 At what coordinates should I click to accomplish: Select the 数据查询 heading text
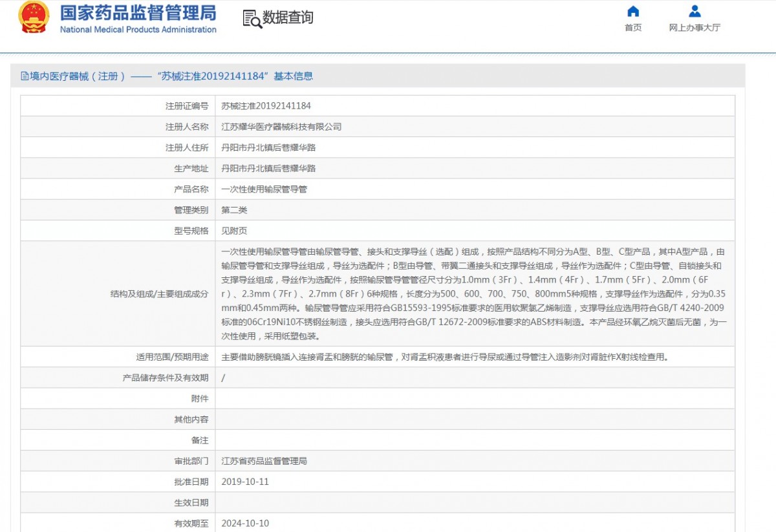[288, 18]
